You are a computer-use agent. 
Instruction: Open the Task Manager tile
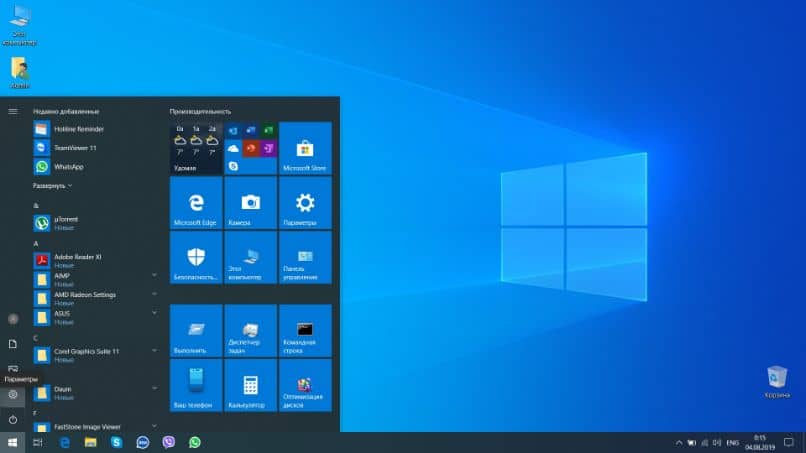click(250, 331)
